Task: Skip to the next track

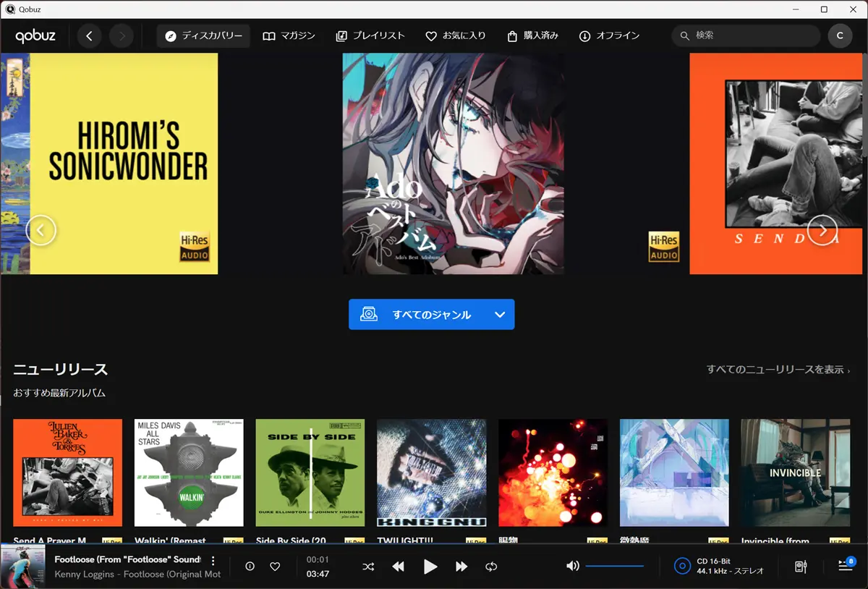Action: point(461,567)
